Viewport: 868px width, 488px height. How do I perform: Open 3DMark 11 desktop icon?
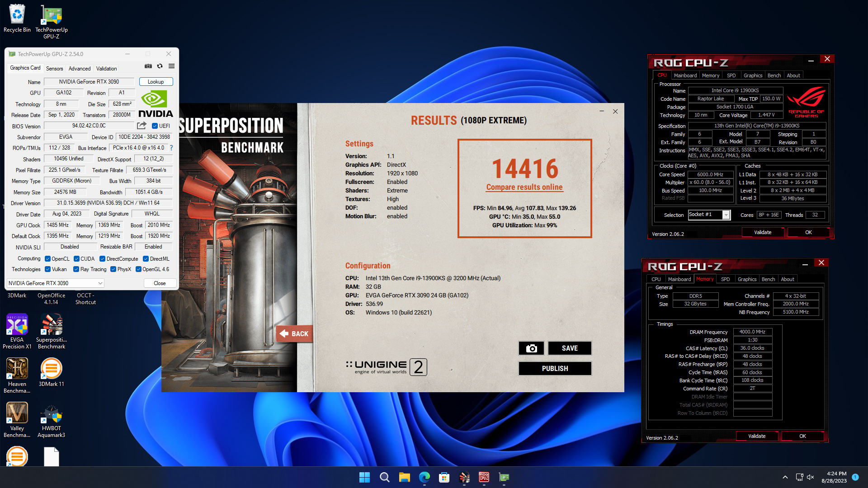coord(52,372)
